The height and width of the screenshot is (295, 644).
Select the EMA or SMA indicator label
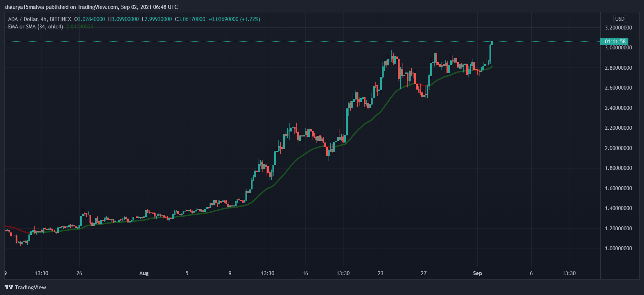[36, 27]
